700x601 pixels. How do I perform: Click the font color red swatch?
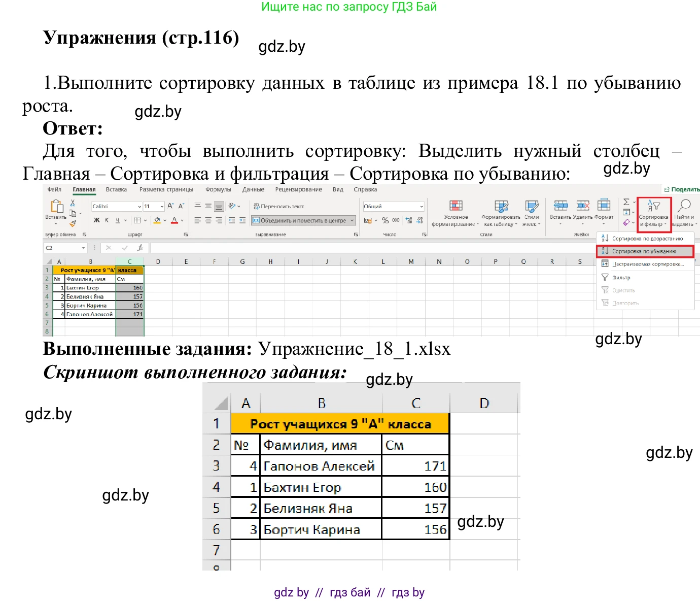coord(174,222)
